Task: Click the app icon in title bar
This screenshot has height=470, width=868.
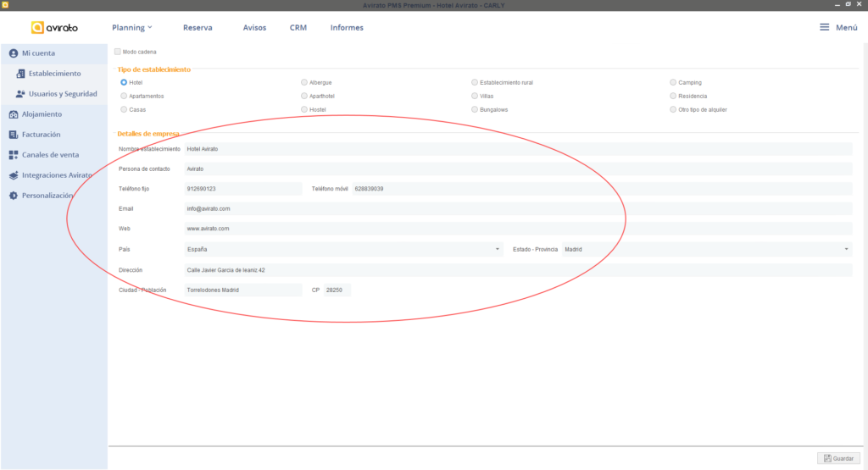Action: tap(5, 5)
